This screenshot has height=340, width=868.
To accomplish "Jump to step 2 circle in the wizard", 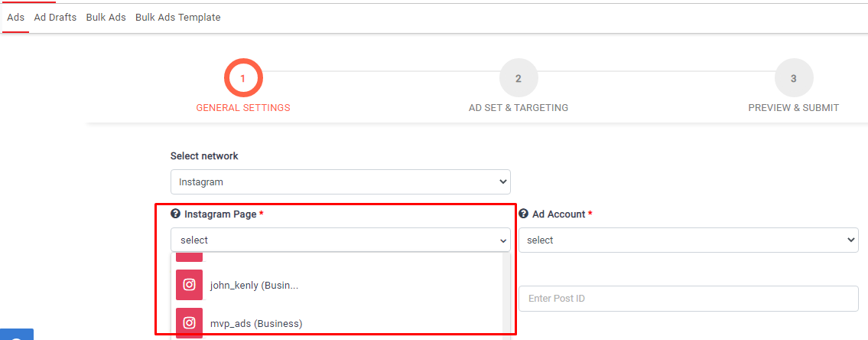I will [518, 78].
